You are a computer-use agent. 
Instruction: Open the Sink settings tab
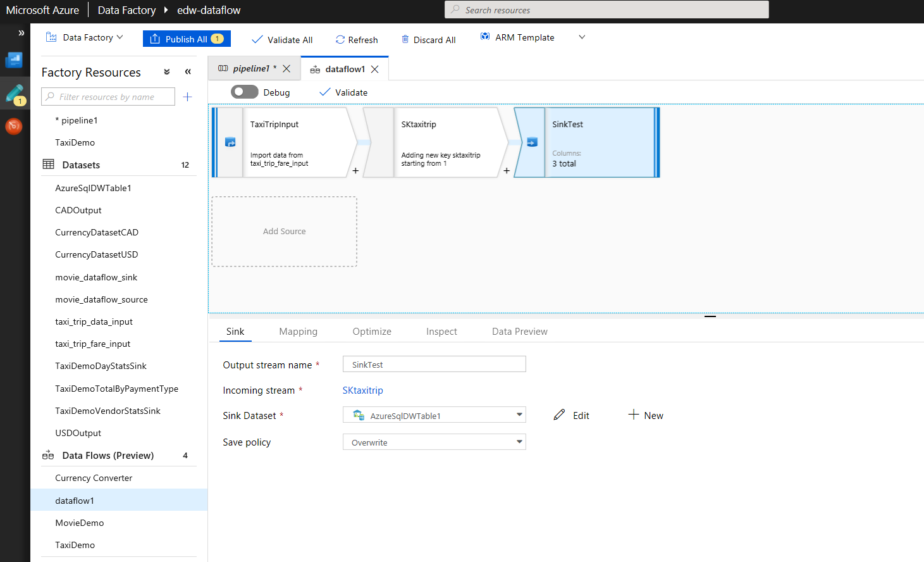[x=235, y=332]
